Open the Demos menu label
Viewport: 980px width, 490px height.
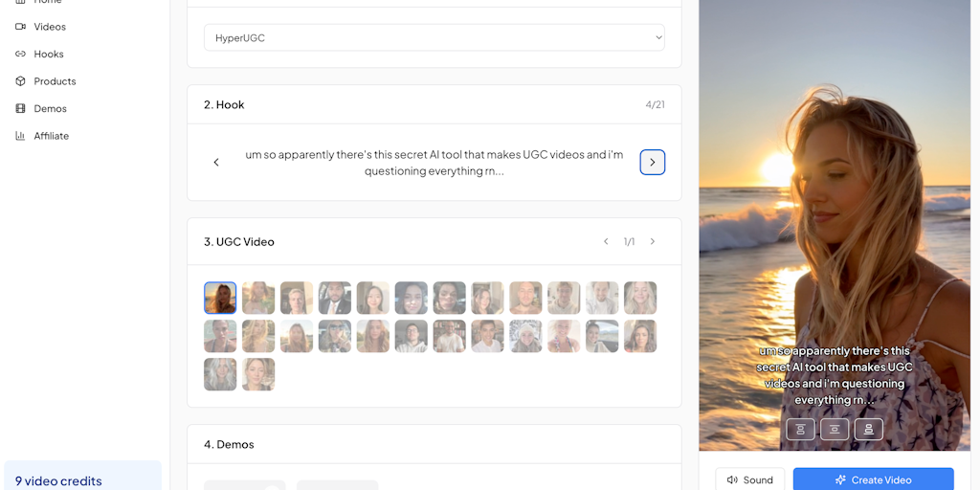tap(50, 109)
